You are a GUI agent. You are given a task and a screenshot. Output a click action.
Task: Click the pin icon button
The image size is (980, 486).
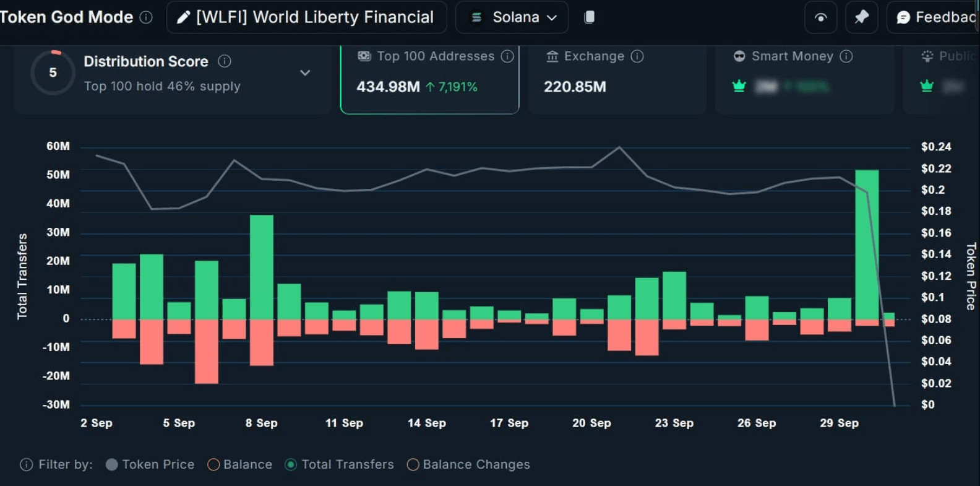coord(861,17)
